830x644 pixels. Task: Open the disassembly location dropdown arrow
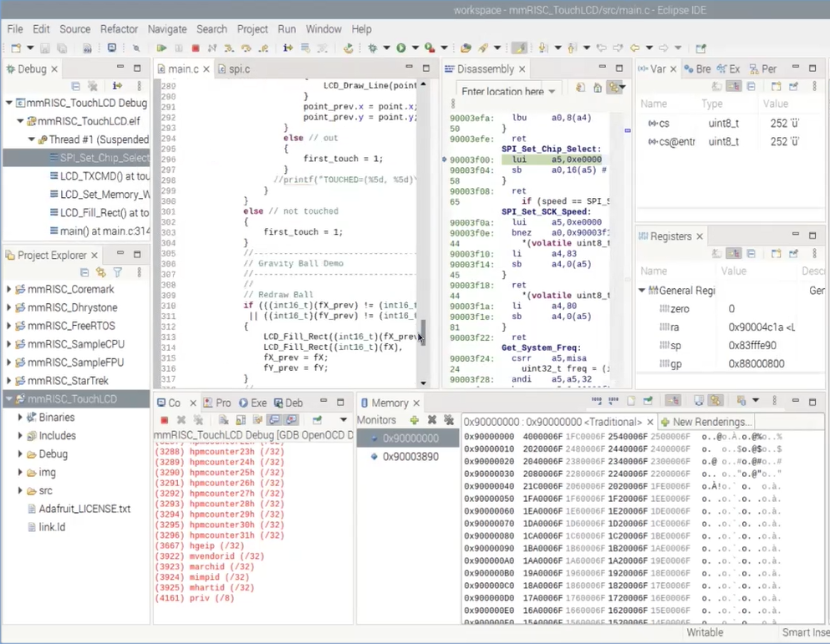coord(552,92)
